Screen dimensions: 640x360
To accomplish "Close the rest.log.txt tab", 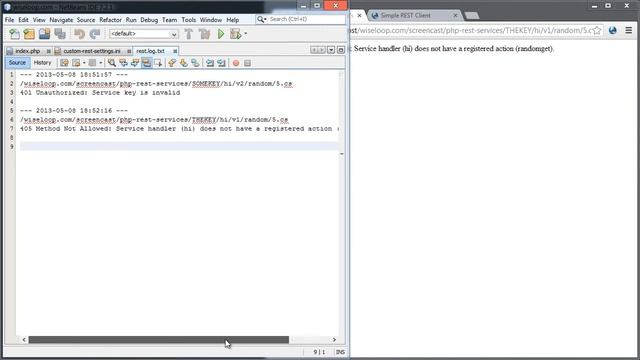I will (x=175, y=51).
